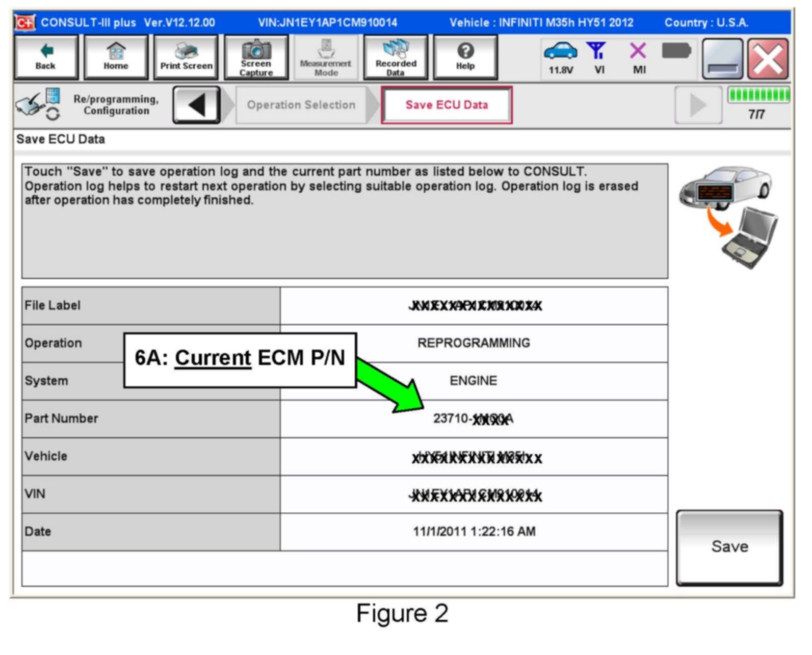Click the Back arrow toolbar button
Image resolution: width=812 pixels, height=655 pixels.
click(46, 57)
